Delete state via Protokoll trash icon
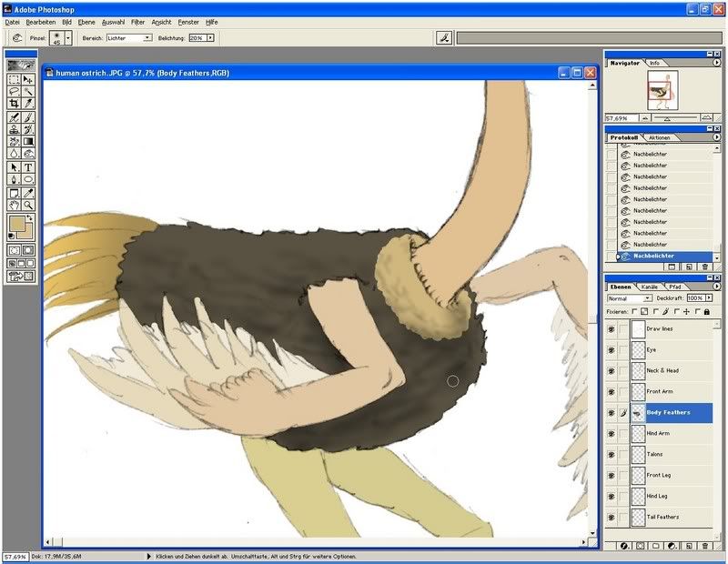 (x=705, y=267)
